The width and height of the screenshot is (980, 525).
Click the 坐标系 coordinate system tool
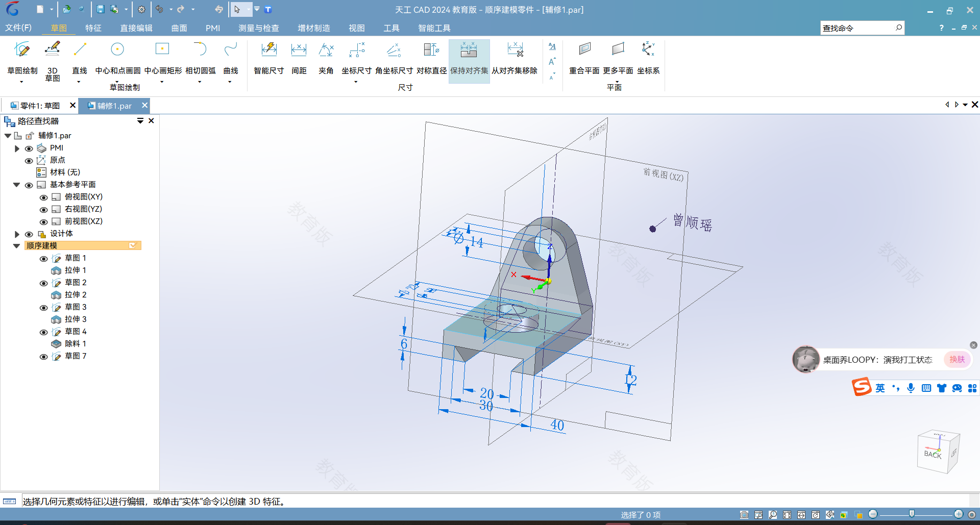[648, 58]
